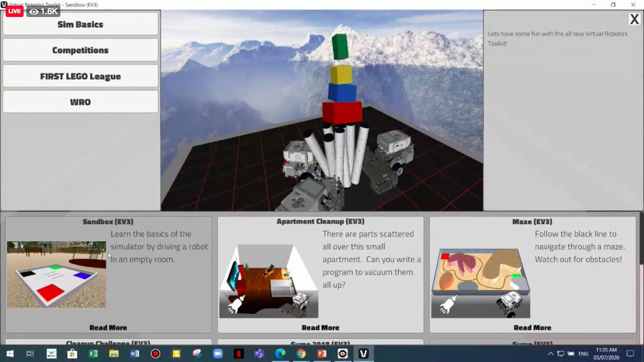Select the FIRST LEGO League category
644x362 pixels.
(x=80, y=76)
